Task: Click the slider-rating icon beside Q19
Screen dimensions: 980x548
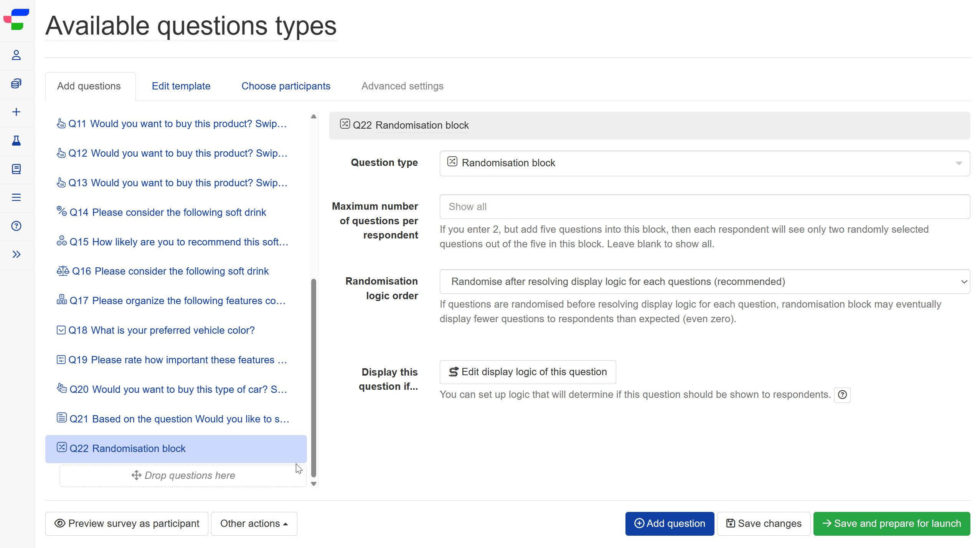Action: pos(61,359)
